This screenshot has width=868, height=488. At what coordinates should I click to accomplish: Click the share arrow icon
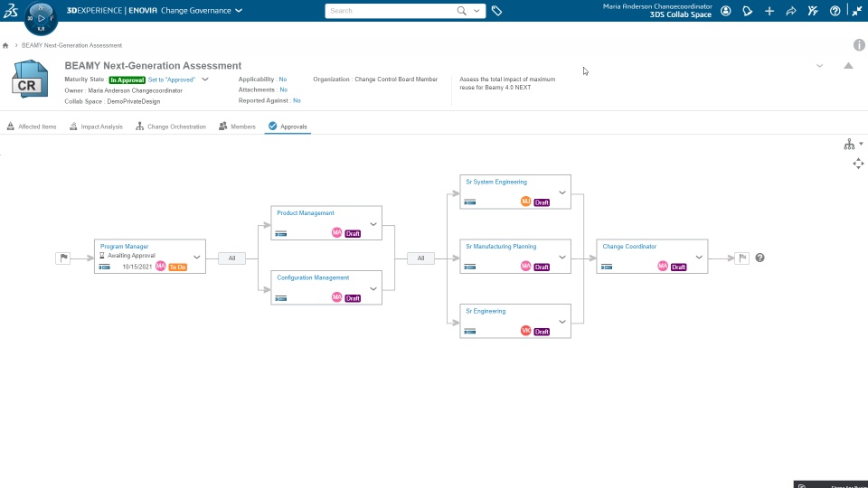(x=791, y=11)
